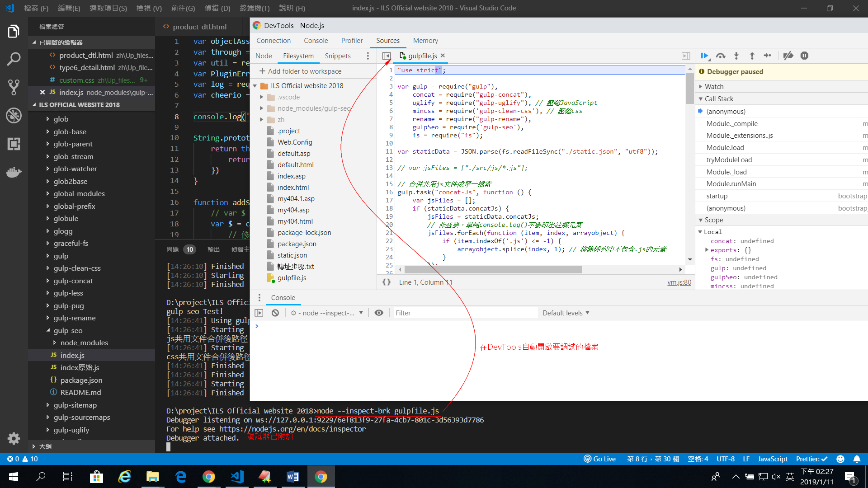Open the Extensions view

pos(14,144)
